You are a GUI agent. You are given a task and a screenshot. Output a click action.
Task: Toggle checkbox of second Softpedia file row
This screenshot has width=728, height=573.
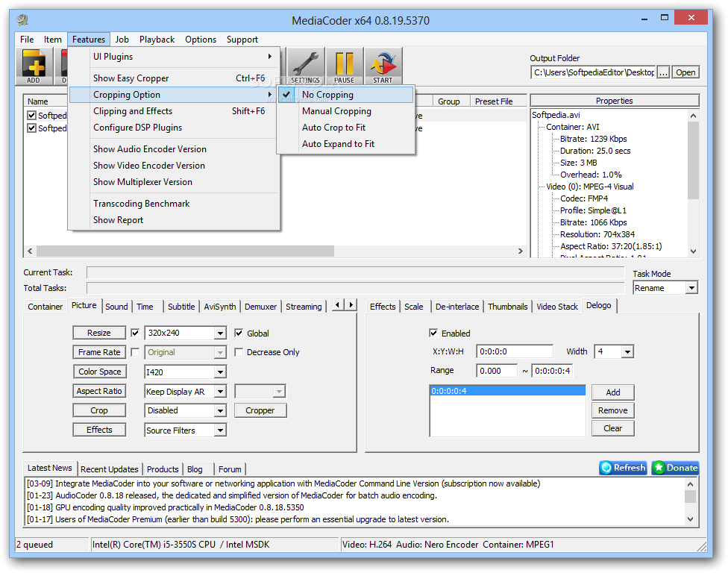(31, 128)
